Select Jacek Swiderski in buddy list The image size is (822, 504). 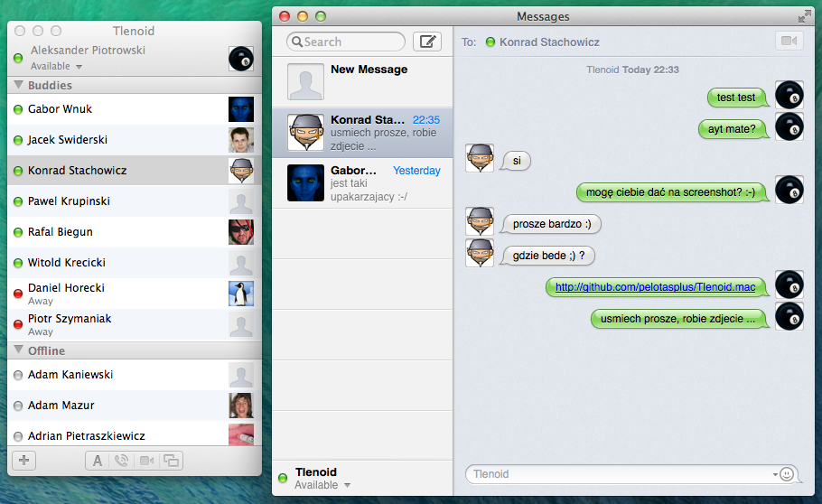click(135, 140)
